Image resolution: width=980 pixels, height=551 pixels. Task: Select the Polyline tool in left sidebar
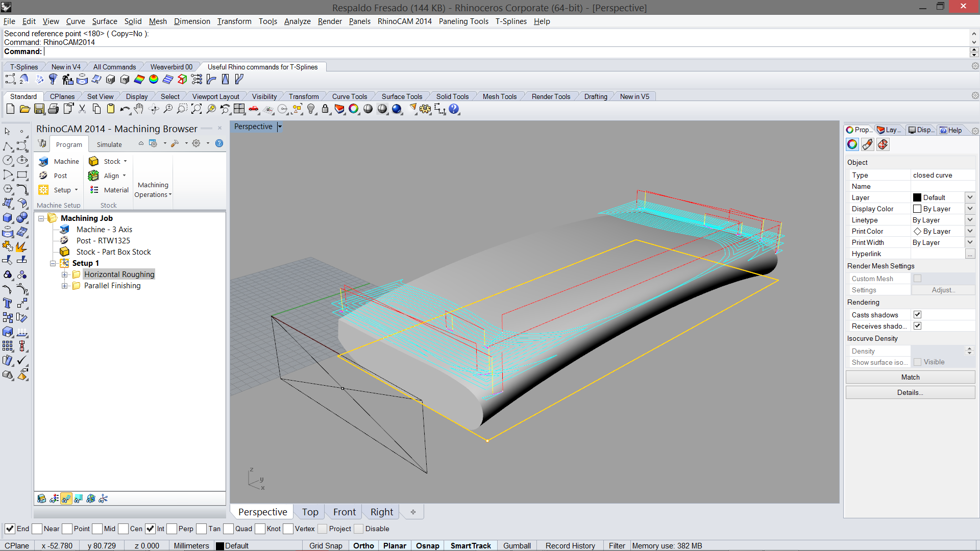coord(8,146)
